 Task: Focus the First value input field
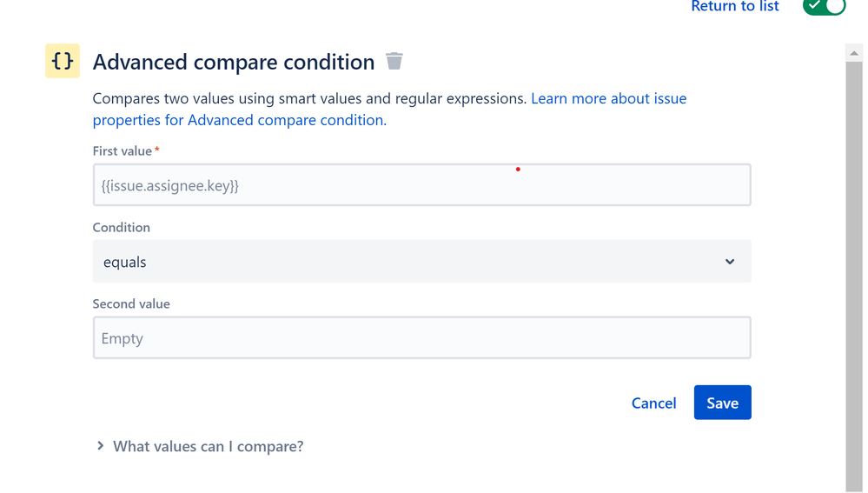pos(421,185)
